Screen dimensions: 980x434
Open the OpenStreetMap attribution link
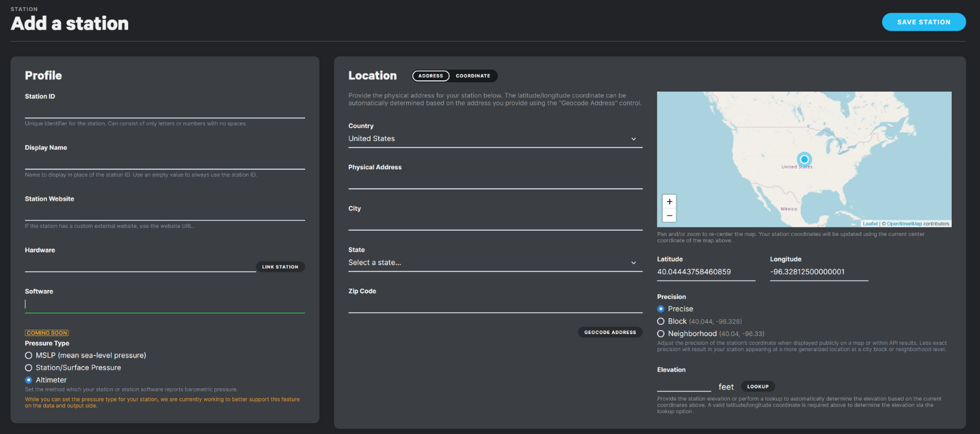click(x=904, y=224)
